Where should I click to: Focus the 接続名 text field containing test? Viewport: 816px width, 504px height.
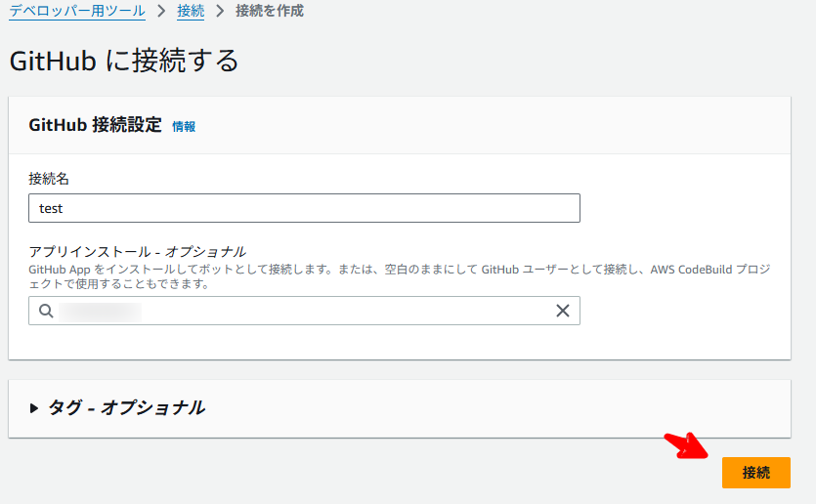click(304, 208)
